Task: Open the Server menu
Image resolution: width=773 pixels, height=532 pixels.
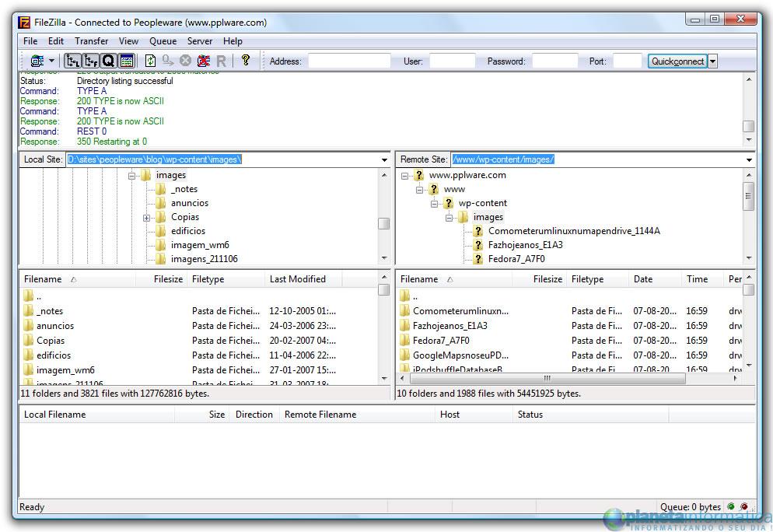Action: [x=200, y=41]
